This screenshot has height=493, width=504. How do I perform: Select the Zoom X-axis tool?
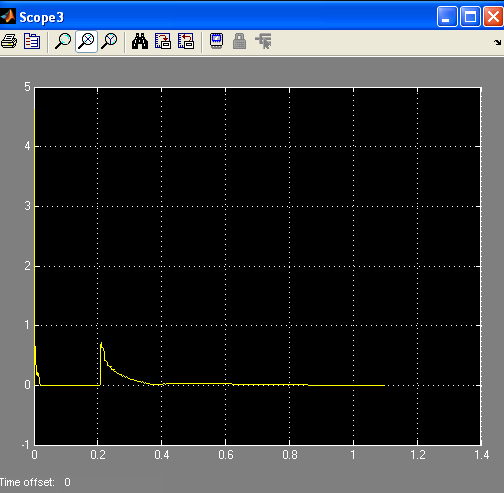[x=87, y=42]
